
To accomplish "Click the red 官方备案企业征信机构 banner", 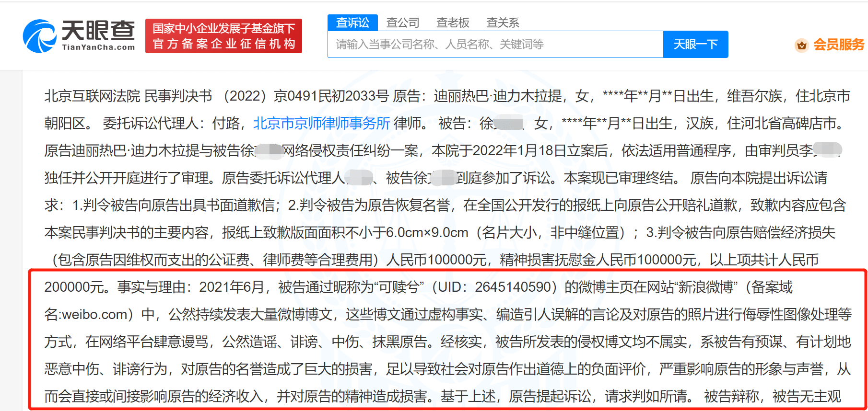I will (223, 36).
